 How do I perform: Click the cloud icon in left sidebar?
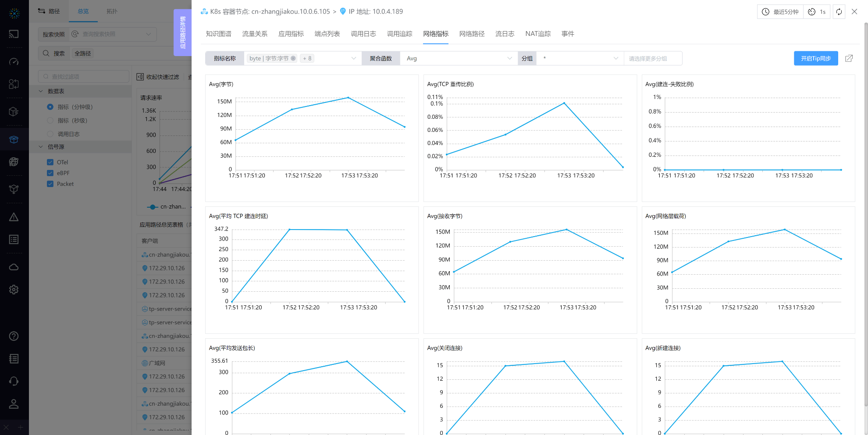pyautogui.click(x=14, y=267)
